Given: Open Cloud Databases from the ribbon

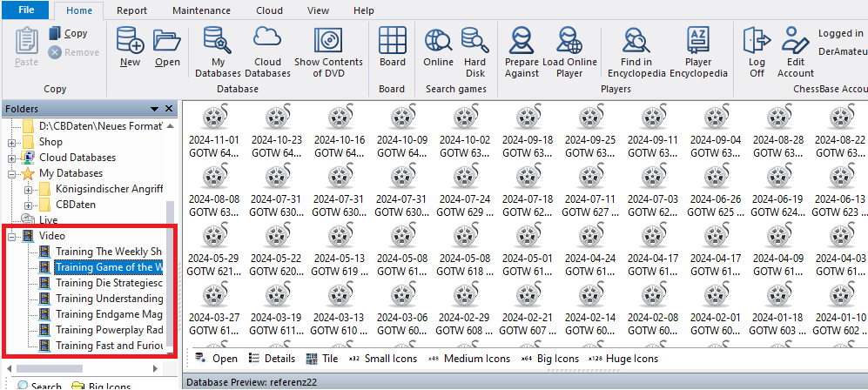Looking at the screenshot, I should pos(267,52).
